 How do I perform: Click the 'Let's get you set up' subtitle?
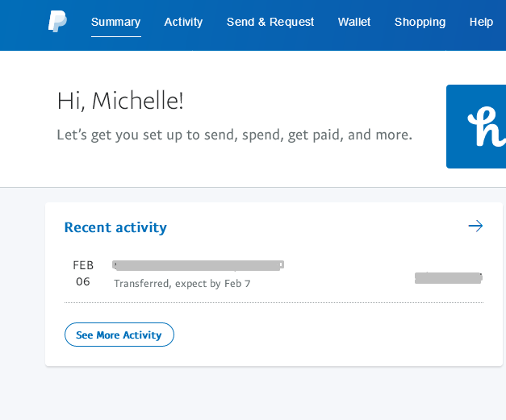coord(234,135)
